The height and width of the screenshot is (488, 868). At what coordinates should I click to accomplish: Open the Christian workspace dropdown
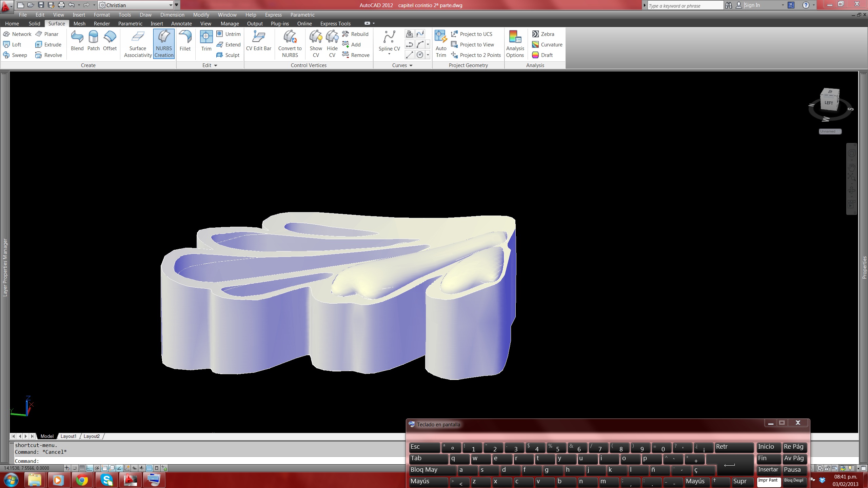pos(171,5)
